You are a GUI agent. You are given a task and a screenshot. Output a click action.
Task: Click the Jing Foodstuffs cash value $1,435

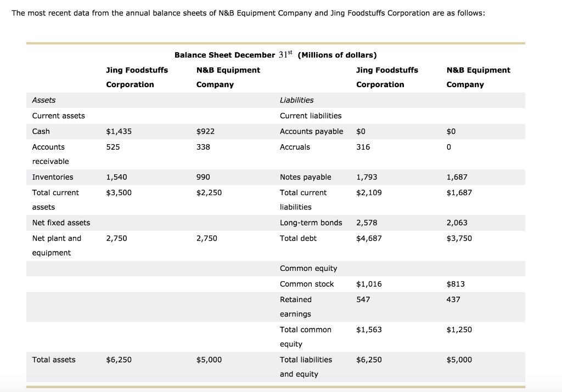click(119, 132)
